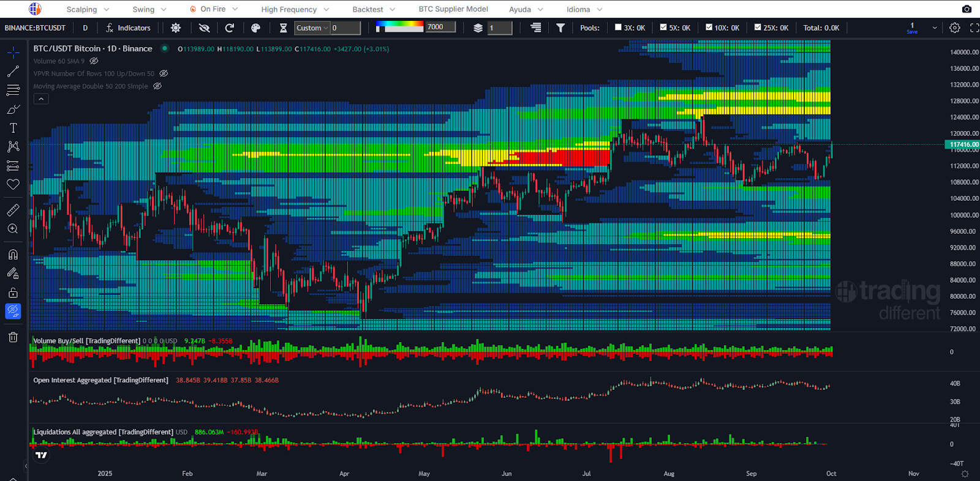Open the Indicators dialog
The image size is (980, 481).
pyautogui.click(x=128, y=28)
